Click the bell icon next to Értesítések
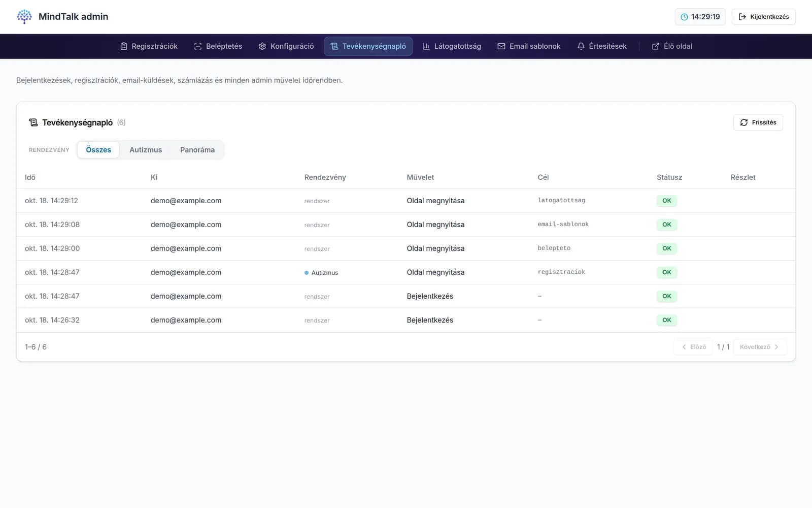Screen dimensions: 812x508 (581, 46)
